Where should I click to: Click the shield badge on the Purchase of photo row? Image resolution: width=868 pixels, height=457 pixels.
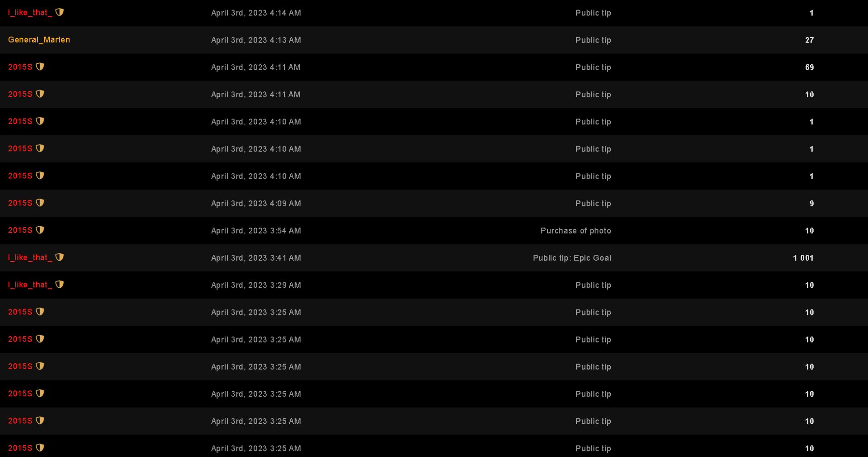pos(40,230)
